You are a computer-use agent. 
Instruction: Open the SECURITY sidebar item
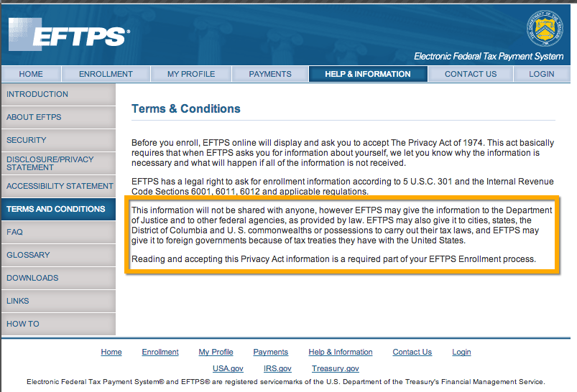tap(58, 140)
